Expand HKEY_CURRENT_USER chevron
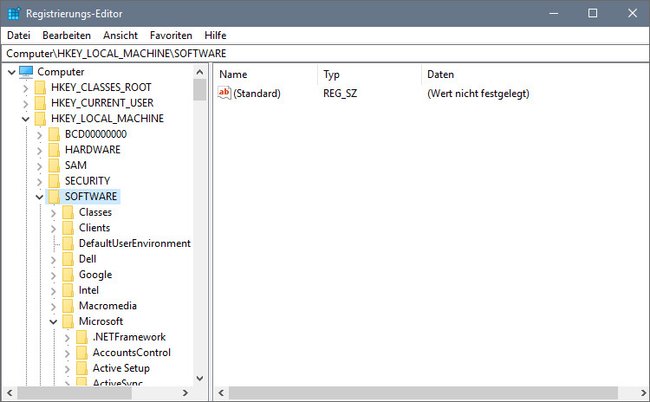650x402 pixels. 26,104
